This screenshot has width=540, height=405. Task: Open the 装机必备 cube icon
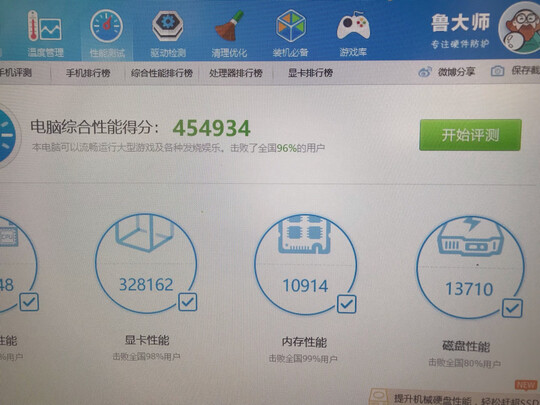[291, 25]
